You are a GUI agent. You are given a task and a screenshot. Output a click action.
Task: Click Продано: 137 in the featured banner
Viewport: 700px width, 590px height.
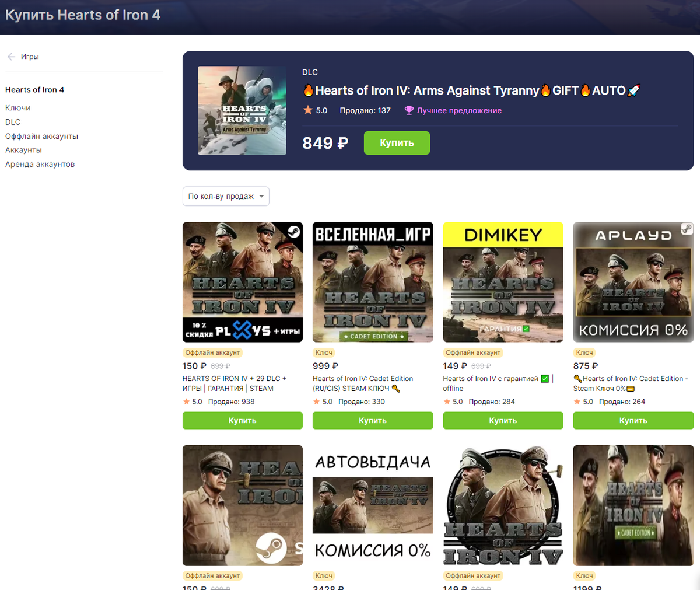365,110
